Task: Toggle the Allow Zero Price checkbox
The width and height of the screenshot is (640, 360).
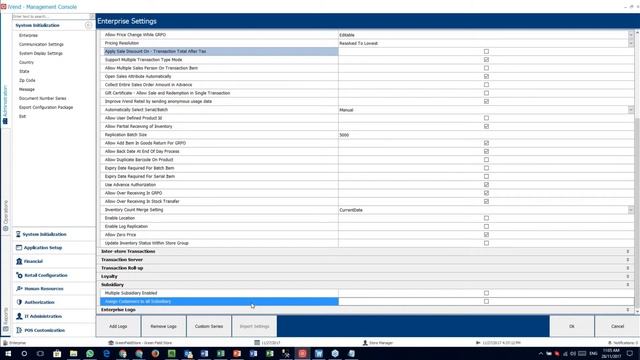Action: [x=486, y=235]
